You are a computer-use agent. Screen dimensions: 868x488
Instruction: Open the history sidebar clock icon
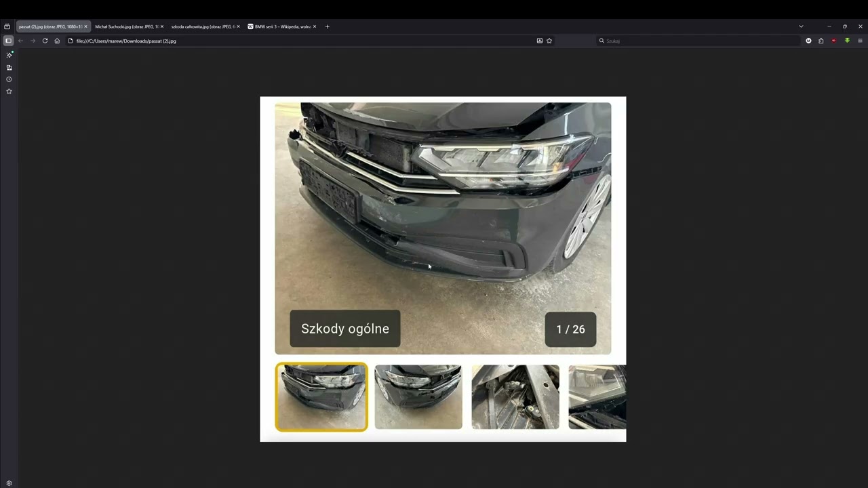pos(9,79)
